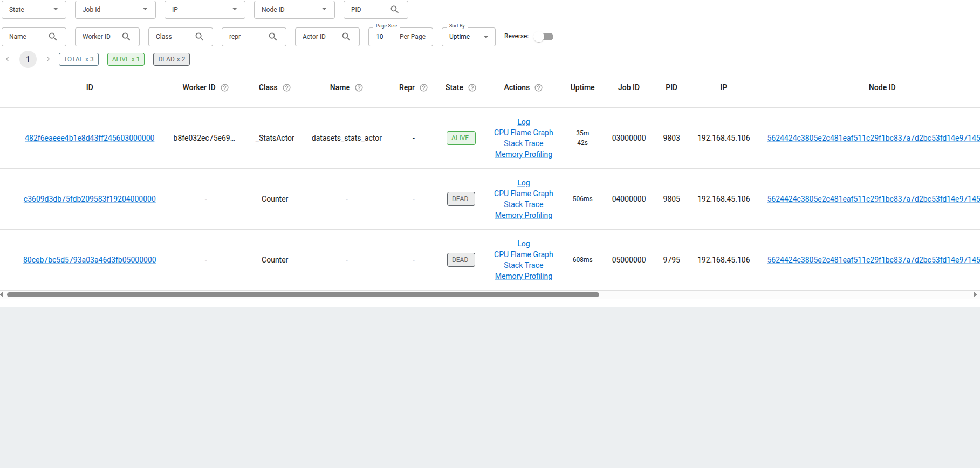Click the help icon beside Class header

pyautogui.click(x=287, y=88)
